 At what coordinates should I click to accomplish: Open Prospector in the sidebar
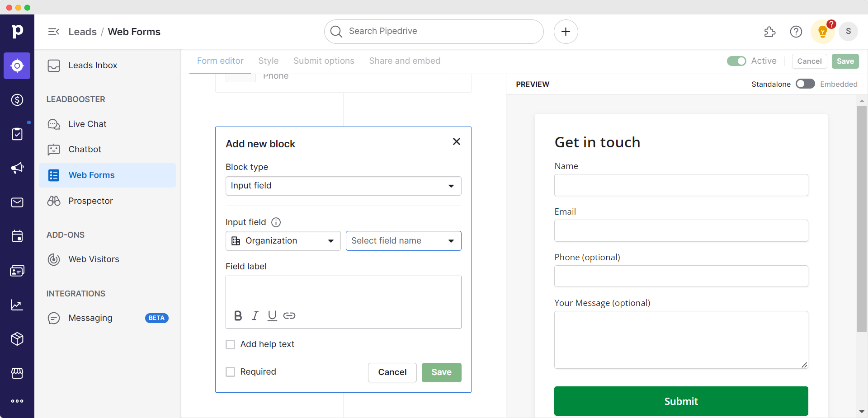tap(90, 201)
